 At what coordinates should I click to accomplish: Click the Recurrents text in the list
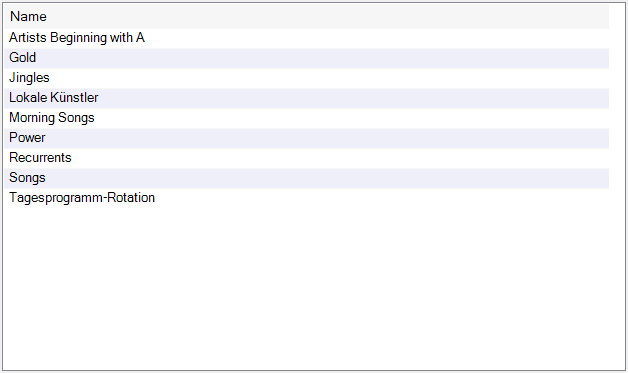40,157
